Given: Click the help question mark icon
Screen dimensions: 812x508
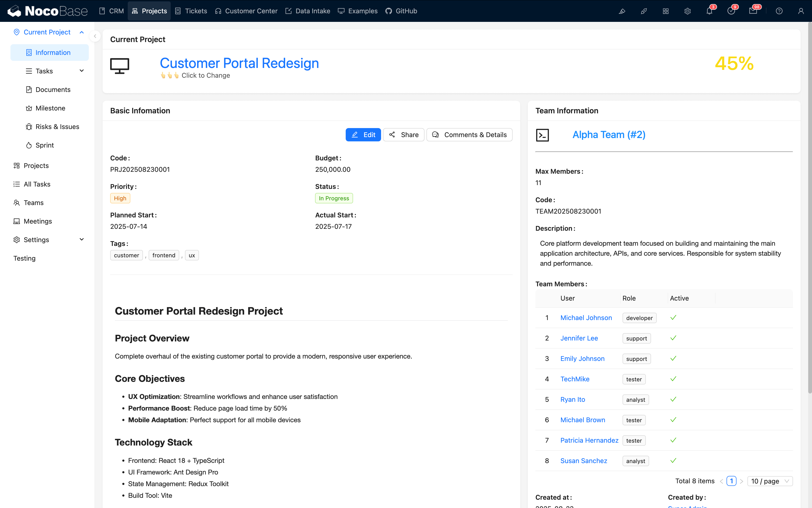Looking at the screenshot, I should coord(779,11).
